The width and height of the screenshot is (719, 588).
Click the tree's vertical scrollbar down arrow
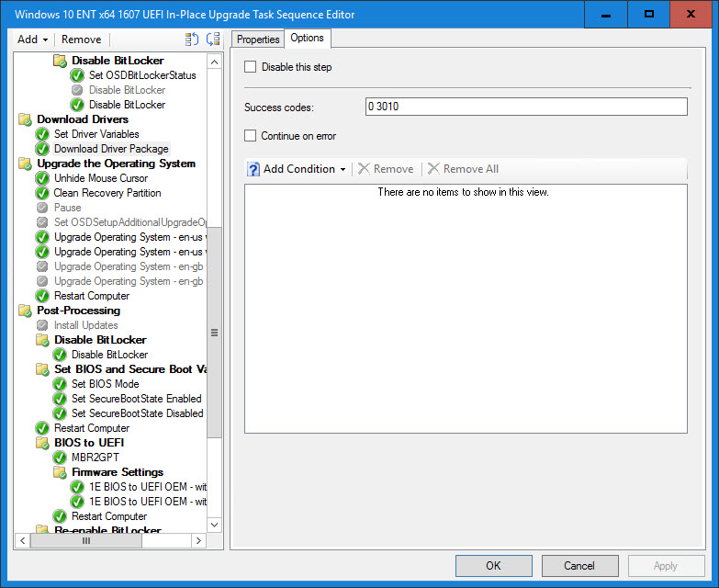pos(215,525)
